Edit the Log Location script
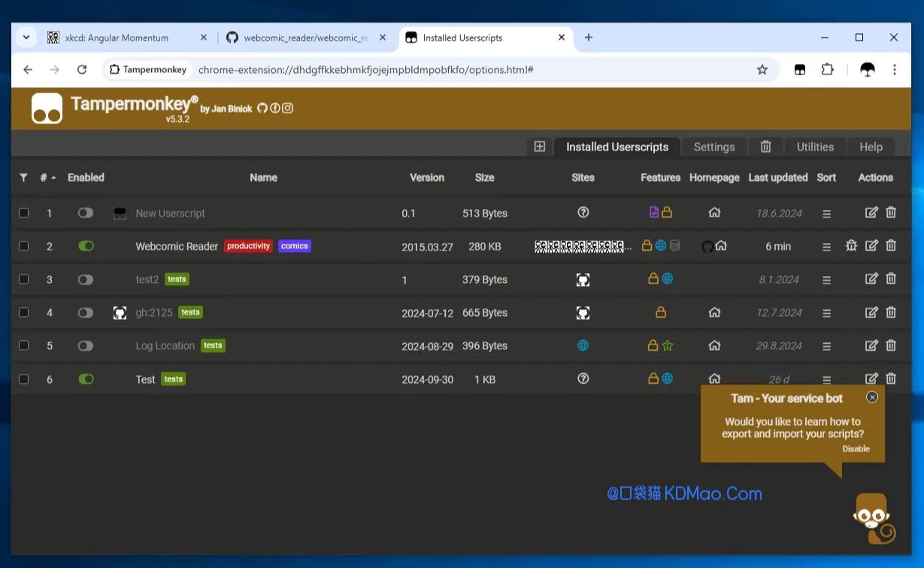The width and height of the screenshot is (924, 568). coord(871,345)
